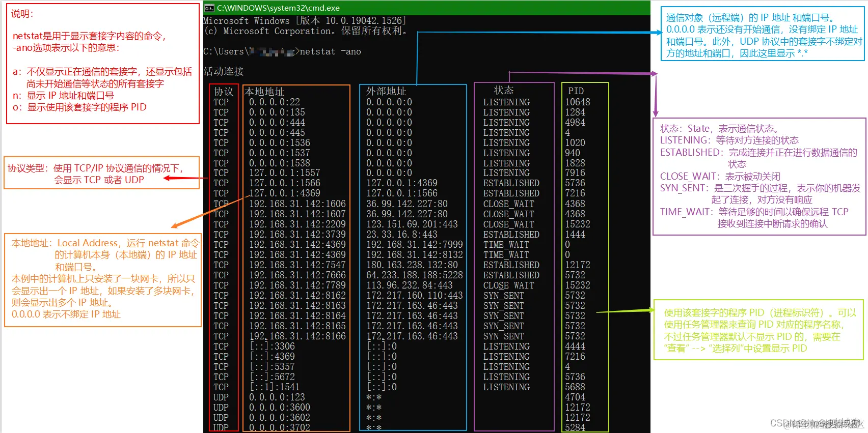868x433 pixels.
Task: Click the C:\WINDOWS\system32\cmd.exe window title
Action: point(278,8)
